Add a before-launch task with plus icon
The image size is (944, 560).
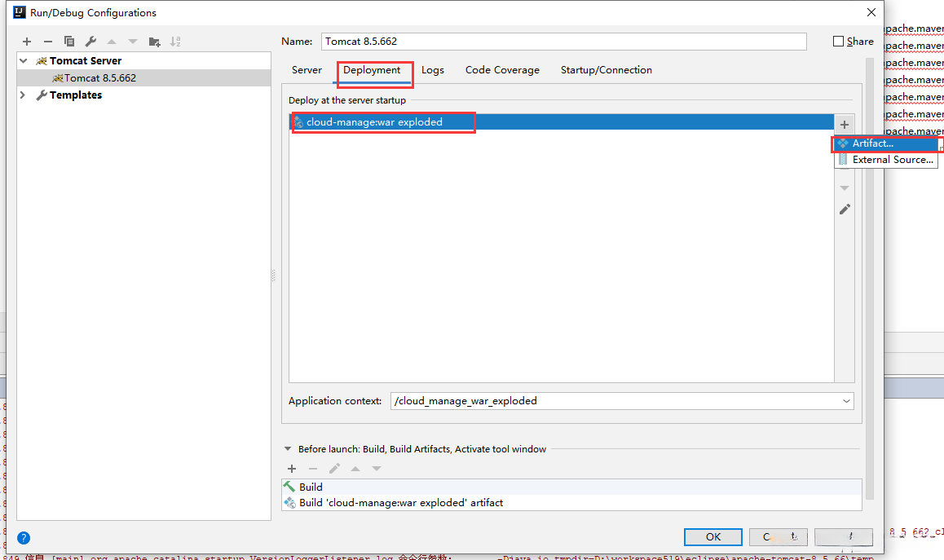pos(292,469)
